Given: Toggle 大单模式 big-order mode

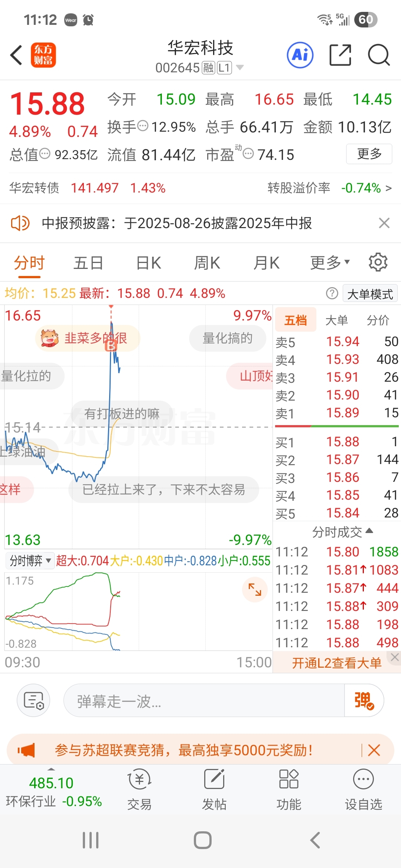Looking at the screenshot, I should 370,294.
